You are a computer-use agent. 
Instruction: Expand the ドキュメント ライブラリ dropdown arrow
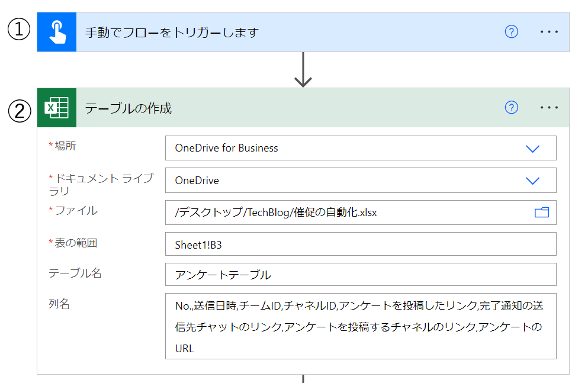point(532,181)
